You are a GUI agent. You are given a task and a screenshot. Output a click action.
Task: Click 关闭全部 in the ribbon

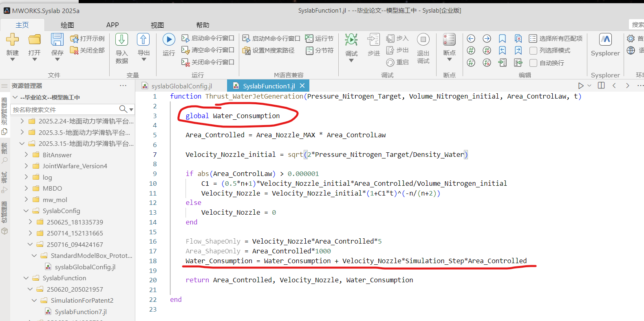87,50
